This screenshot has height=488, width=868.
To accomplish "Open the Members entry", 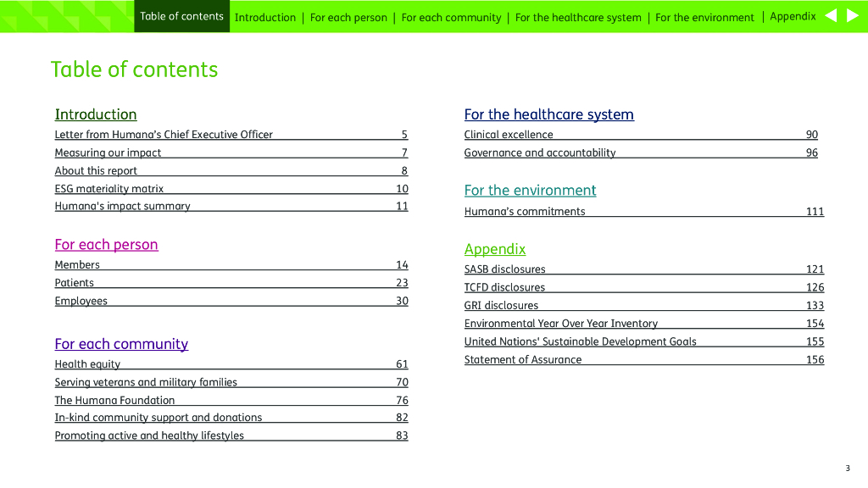I will point(231,265).
